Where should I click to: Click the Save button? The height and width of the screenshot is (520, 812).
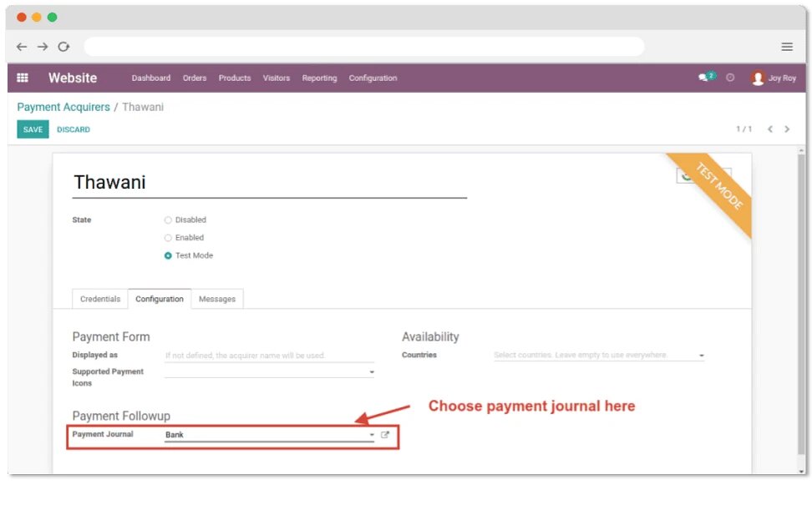(33, 129)
